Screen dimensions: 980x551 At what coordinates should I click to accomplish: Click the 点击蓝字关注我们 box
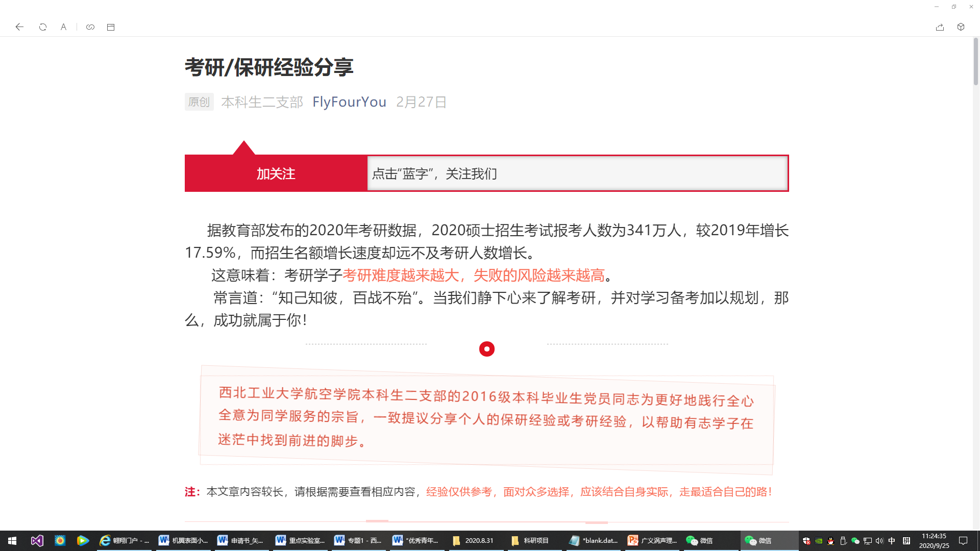pyautogui.click(x=577, y=174)
